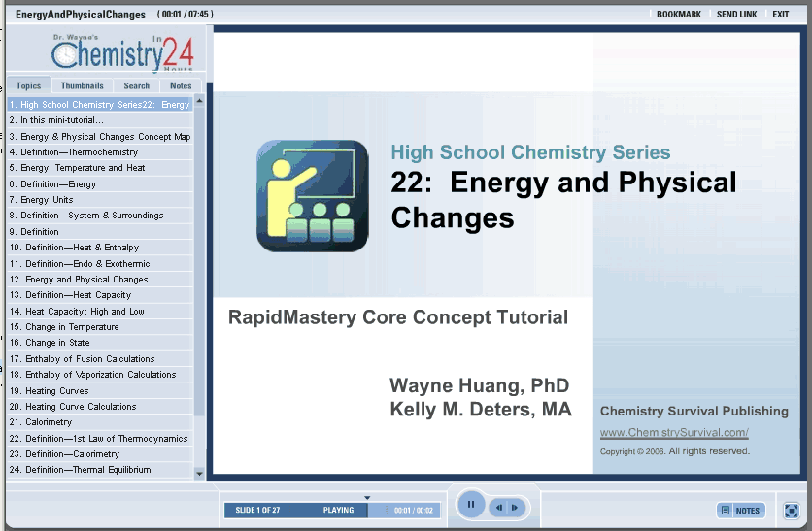
Task: Expand the playback progress marker triangle
Action: [x=367, y=498]
